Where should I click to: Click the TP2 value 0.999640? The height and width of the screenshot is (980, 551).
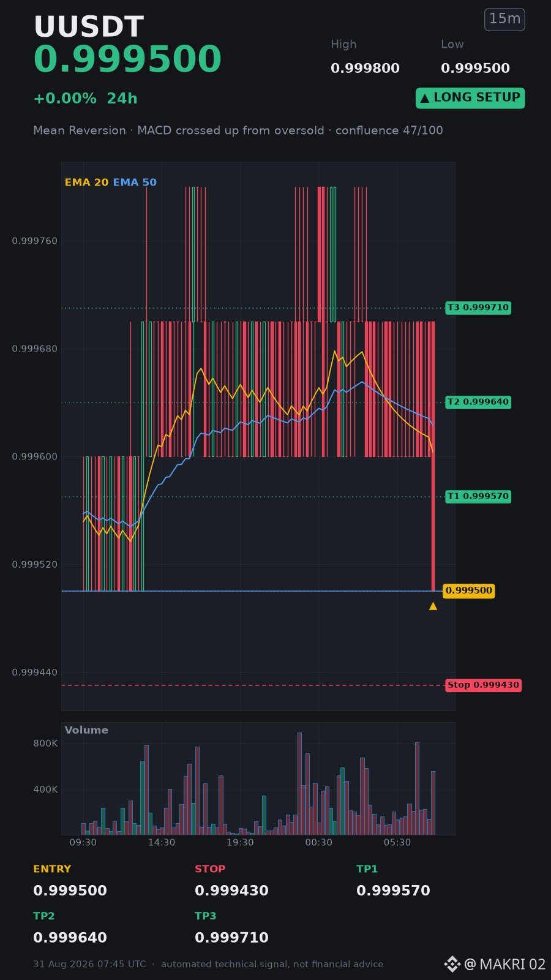click(70, 938)
